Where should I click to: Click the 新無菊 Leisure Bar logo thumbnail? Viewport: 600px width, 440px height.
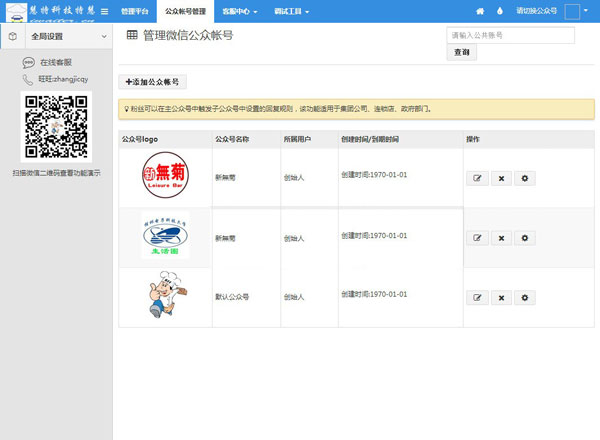pyautogui.click(x=165, y=175)
